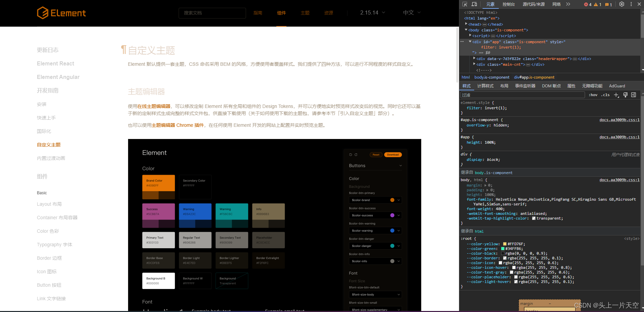Screen dimensions: 644x312
Task: Open the 主题编辑器 Chrome 插件 link
Action: click(x=178, y=125)
